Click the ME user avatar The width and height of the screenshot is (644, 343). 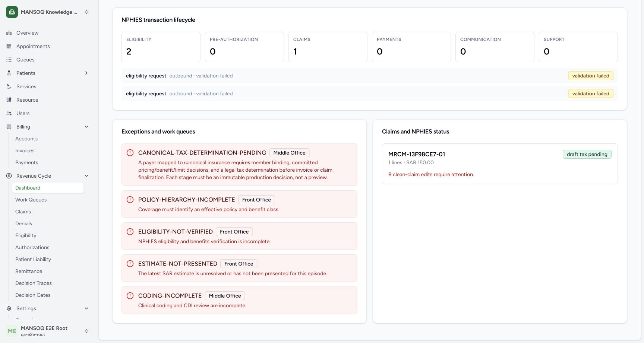[12, 331]
